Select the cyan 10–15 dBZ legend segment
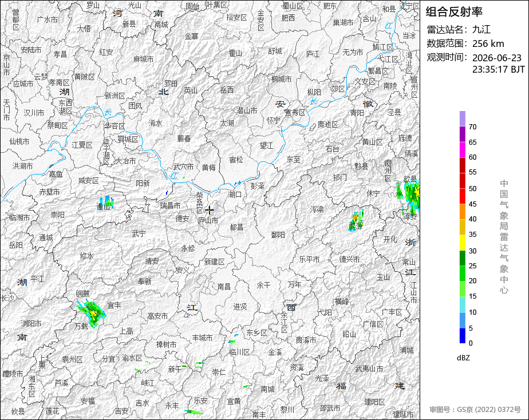 [462, 304]
